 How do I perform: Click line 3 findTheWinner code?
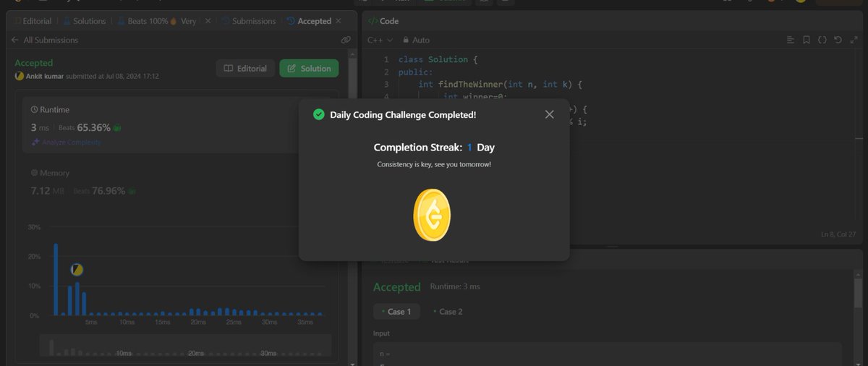[x=500, y=84]
